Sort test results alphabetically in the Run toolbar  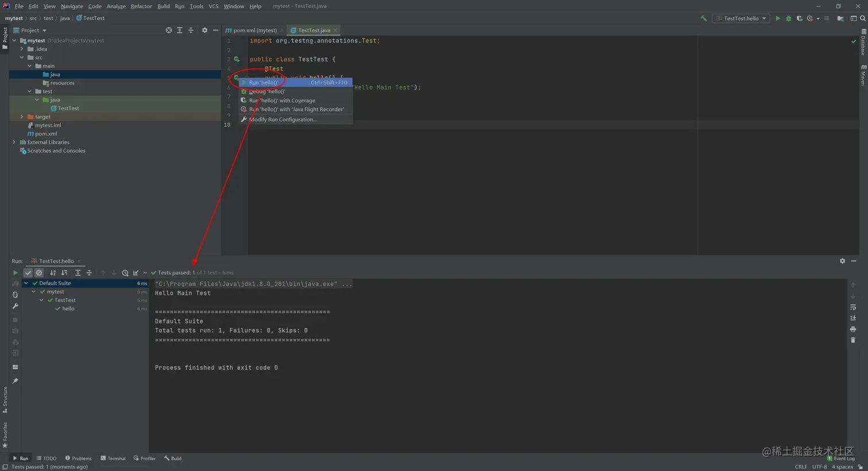click(x=53, y=273)
